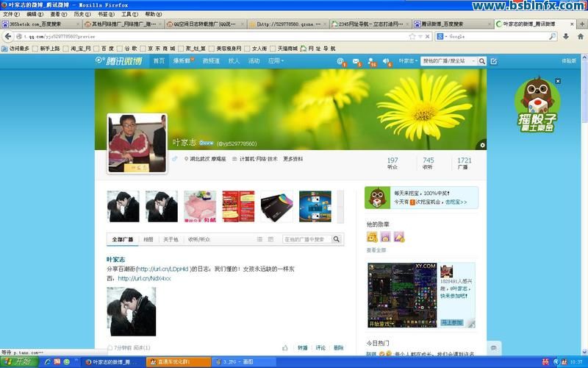Open the 查看 menu
588x368 pixels.
59,14
